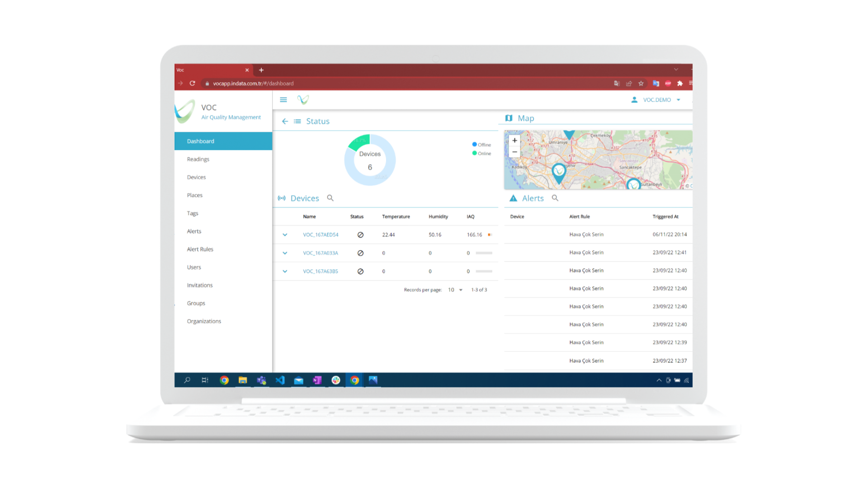Image resolution: width=868 pixels, height=488 pixels.
Task: Select Organizations in sidebar
Action: click(204, 321)
